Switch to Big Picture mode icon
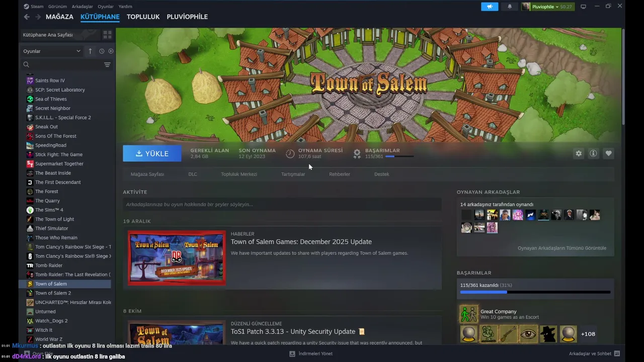 click(x=583, y=7)
